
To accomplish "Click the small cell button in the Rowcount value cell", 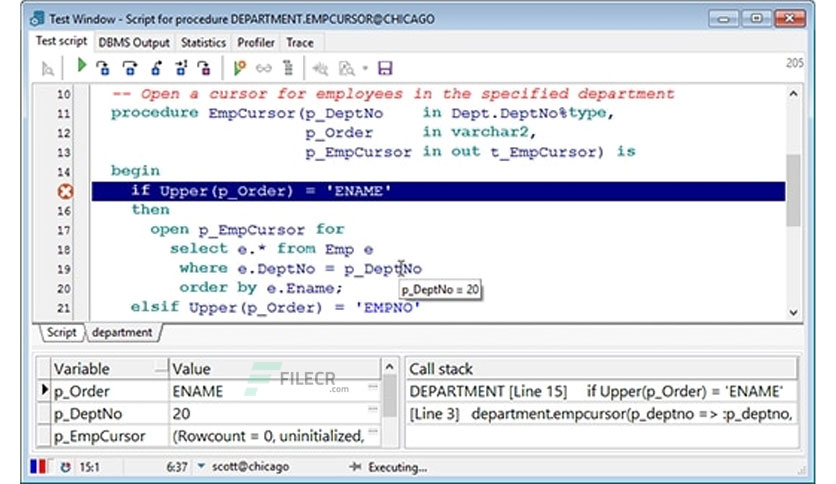I will [x=373, y=431].
